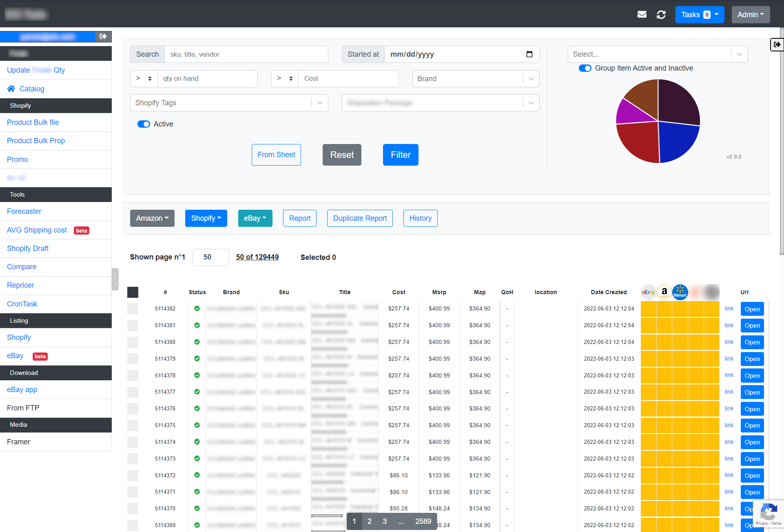The width and height of the screenshot is (784, 532).
Task: Jump to last page 2589
Action: pyautogui.click(x=423, y=521)
